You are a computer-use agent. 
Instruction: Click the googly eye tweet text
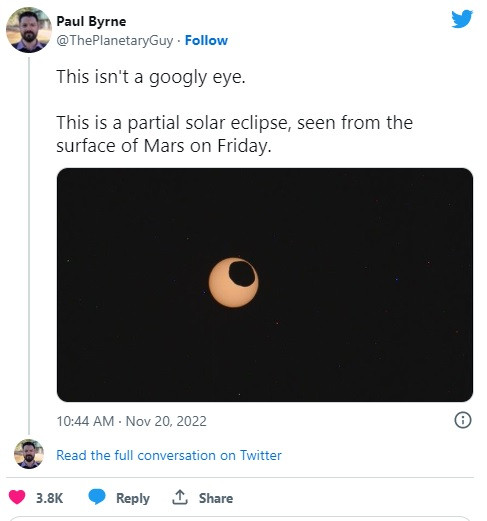point(151,77)
